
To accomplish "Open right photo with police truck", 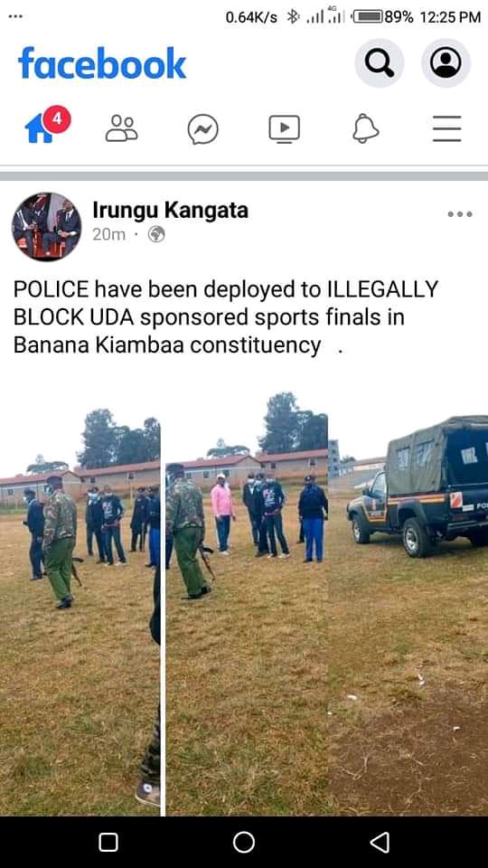I will 327,594.
